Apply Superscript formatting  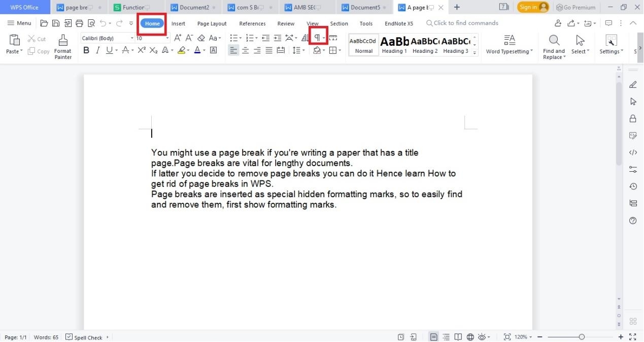coord(142,50)
